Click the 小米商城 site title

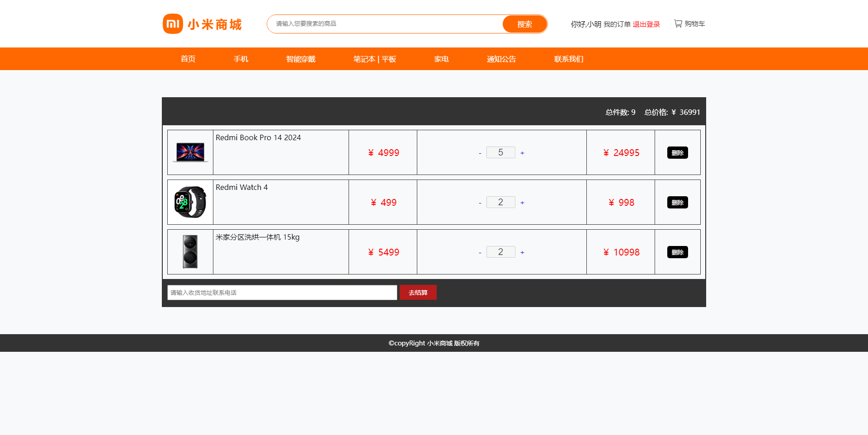[x=215, y=24]
